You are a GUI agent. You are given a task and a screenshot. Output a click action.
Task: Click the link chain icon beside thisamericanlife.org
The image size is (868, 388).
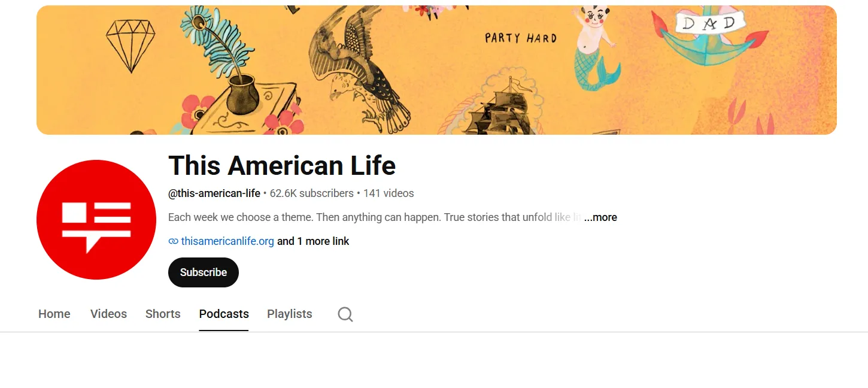(174, 241)
